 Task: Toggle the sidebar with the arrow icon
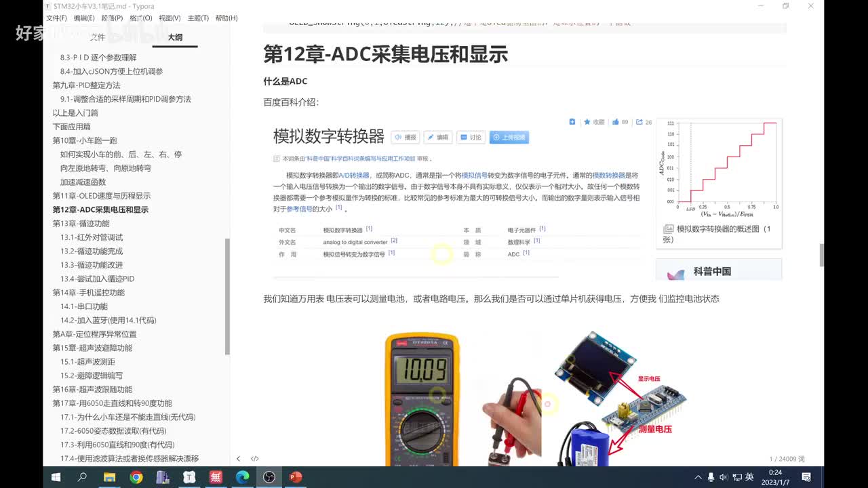(238, 459)
